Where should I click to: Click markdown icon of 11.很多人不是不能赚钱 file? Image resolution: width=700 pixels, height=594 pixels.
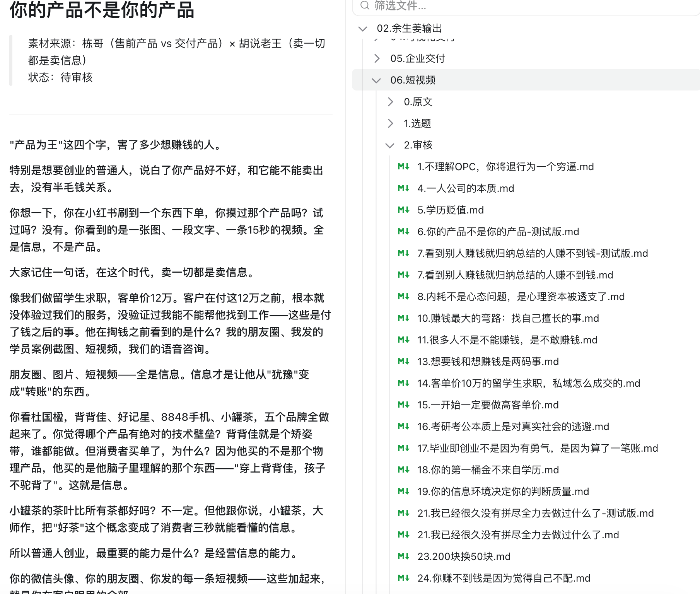tap(403, 340)
